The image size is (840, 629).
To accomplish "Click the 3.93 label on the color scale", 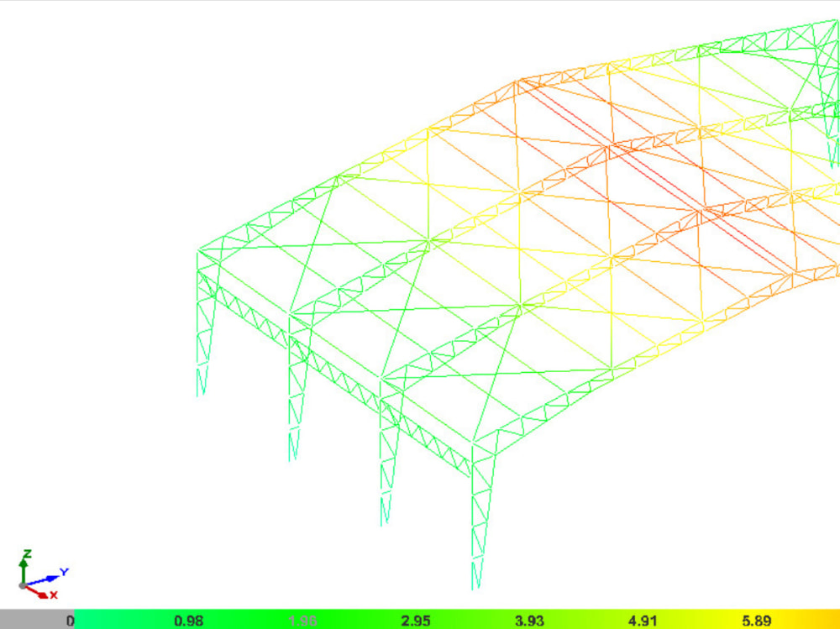I will [528, 621].
